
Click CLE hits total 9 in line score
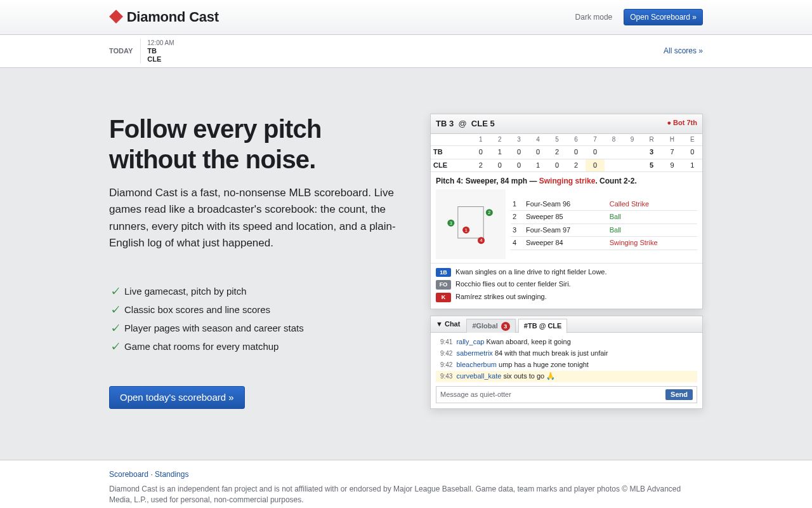(672, 165)
